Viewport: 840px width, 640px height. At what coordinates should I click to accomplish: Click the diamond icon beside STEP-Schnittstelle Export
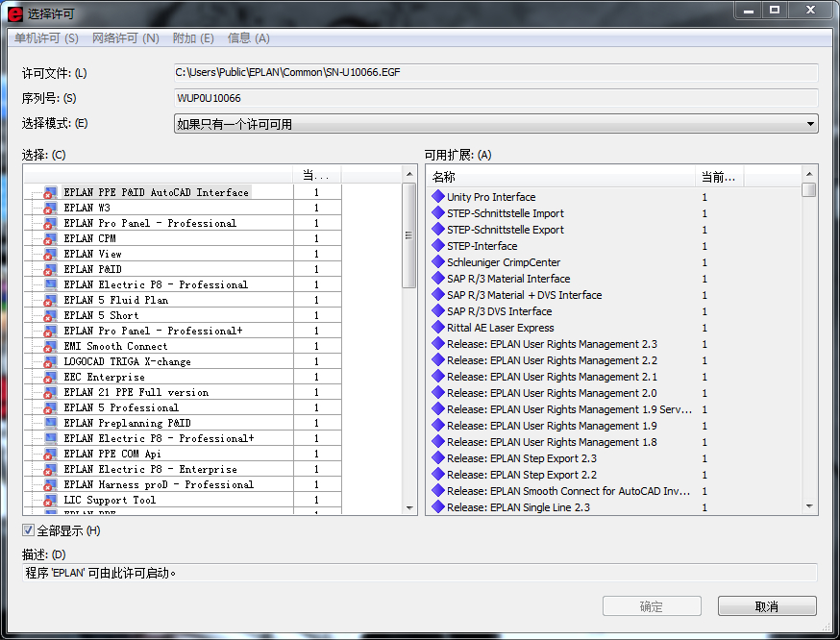pos(438,230)
